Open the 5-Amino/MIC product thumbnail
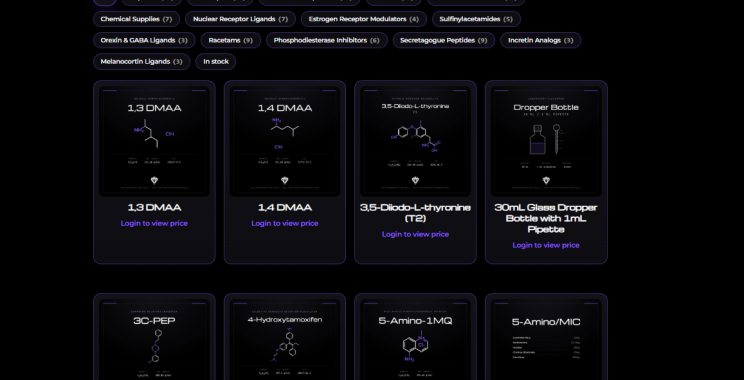 tap(546, 339)
